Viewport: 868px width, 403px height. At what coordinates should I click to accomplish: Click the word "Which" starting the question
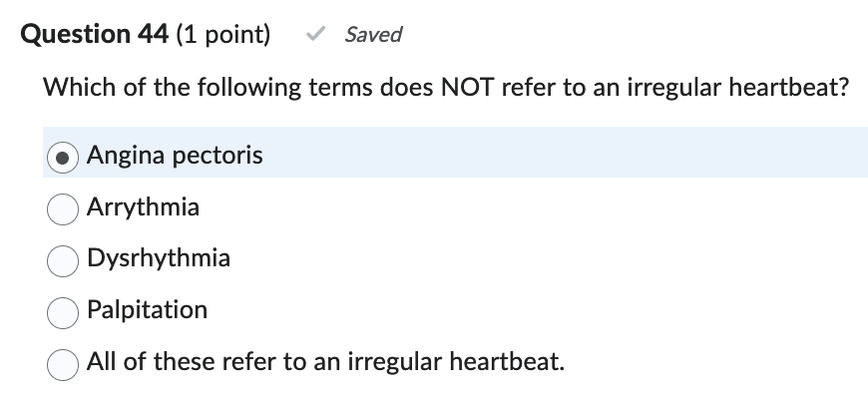73,88
